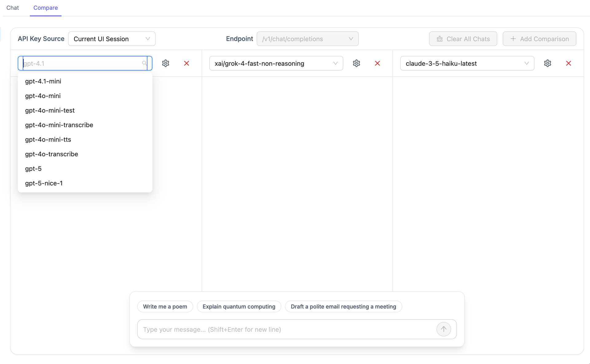590x364 pixels.
Task: Click the send message arrow
Action: tap(443, 329)
